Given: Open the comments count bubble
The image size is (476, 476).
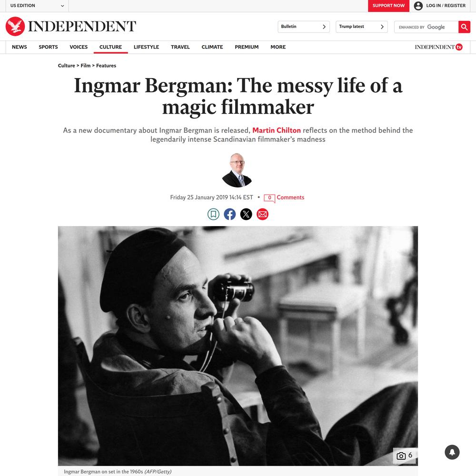Looking at the screenshot, I should coord(269,198).
